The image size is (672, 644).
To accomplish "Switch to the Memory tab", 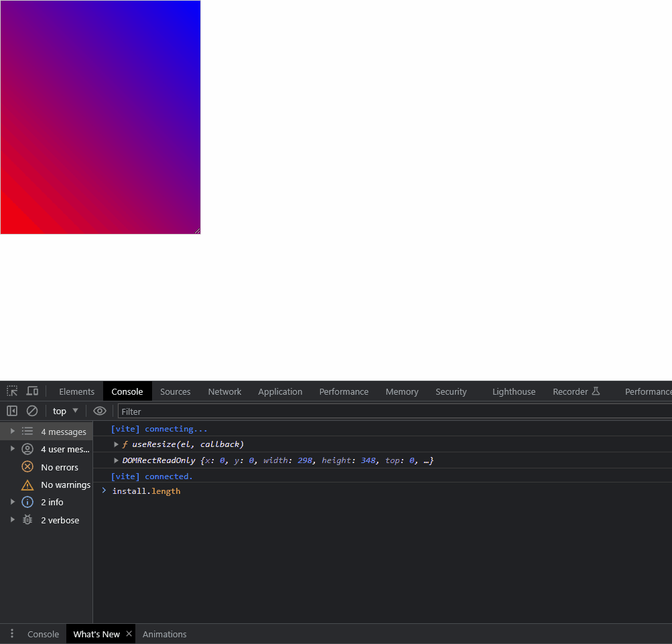I will click(x=402, y=391).
